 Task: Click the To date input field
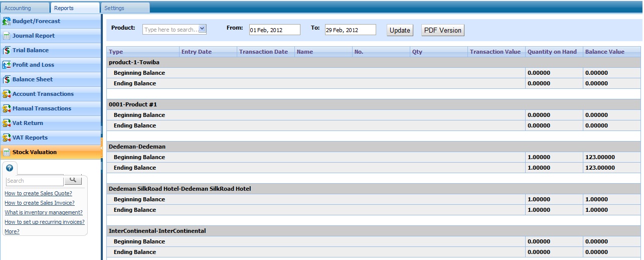(x=350, y=30)
